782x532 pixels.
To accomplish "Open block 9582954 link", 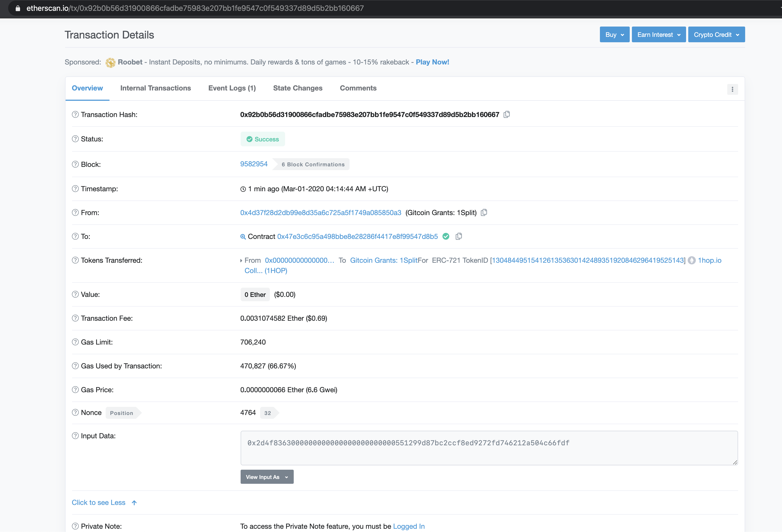I will (254, 164).
